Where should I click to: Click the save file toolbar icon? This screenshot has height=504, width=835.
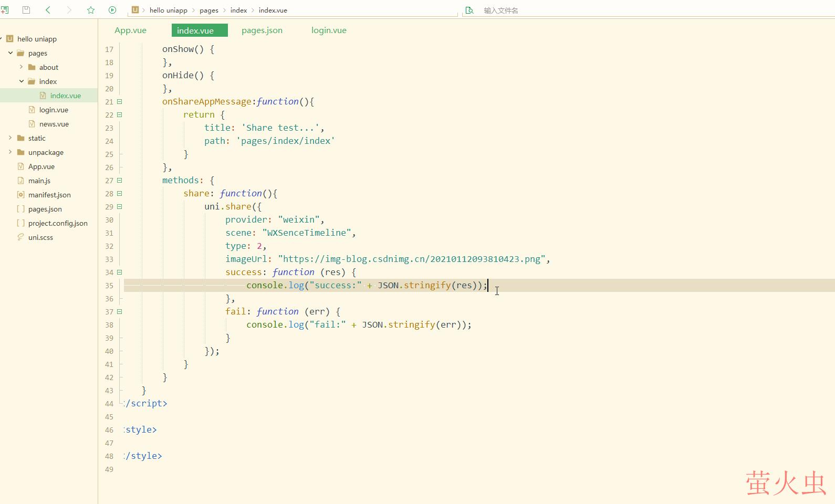click(26, 10)
